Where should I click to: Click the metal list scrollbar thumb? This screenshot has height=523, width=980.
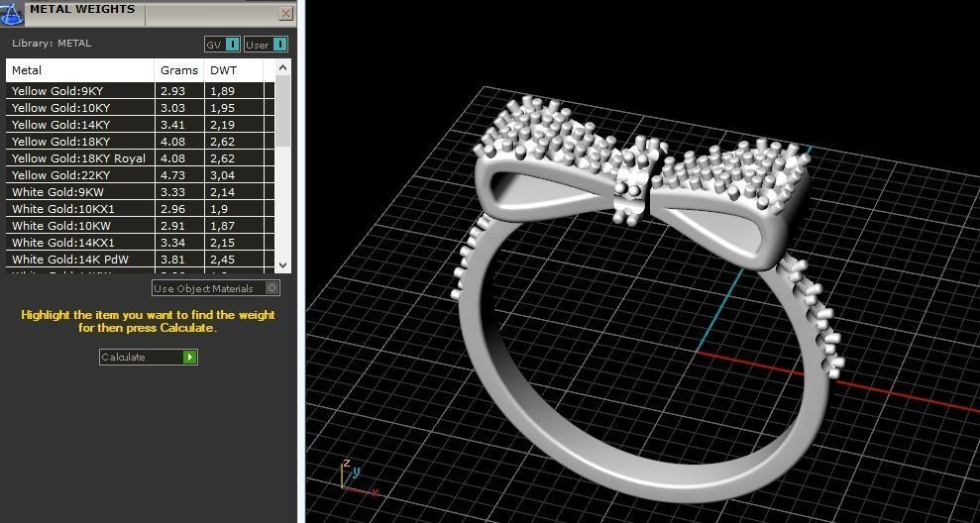coord(282,111)
